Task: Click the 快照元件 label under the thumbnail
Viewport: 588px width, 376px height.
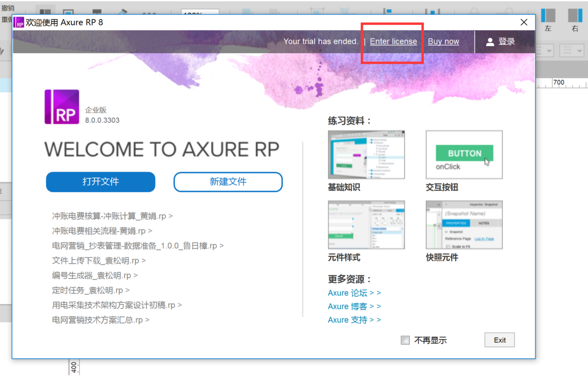Action: [x=442, y=257]
